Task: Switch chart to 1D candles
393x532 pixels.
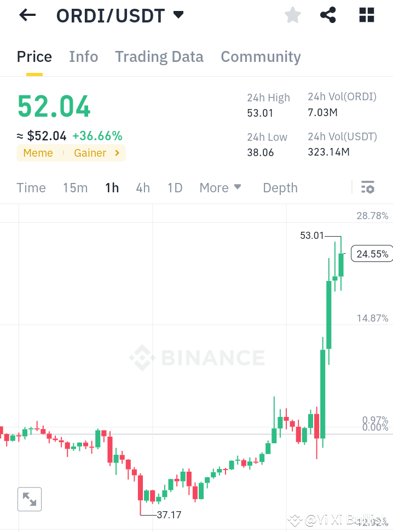Action: tap(175, 187)
